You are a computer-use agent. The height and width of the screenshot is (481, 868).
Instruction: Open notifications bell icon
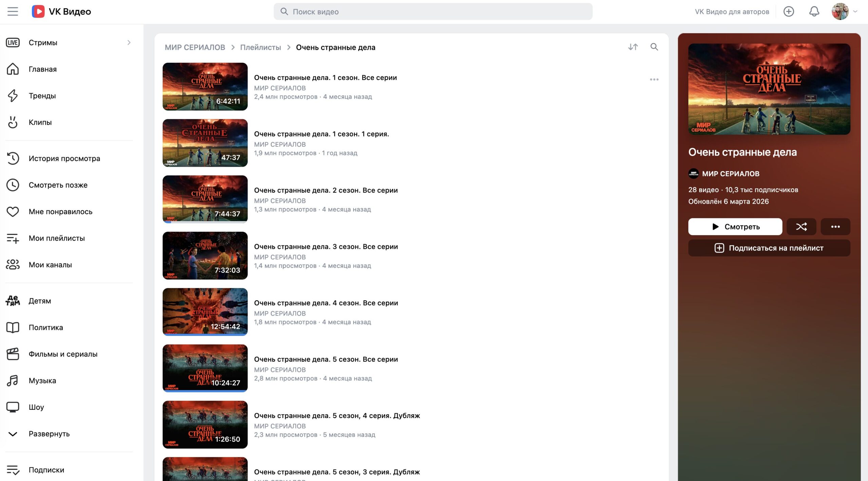pyautogui.click(x=814, y=12)
